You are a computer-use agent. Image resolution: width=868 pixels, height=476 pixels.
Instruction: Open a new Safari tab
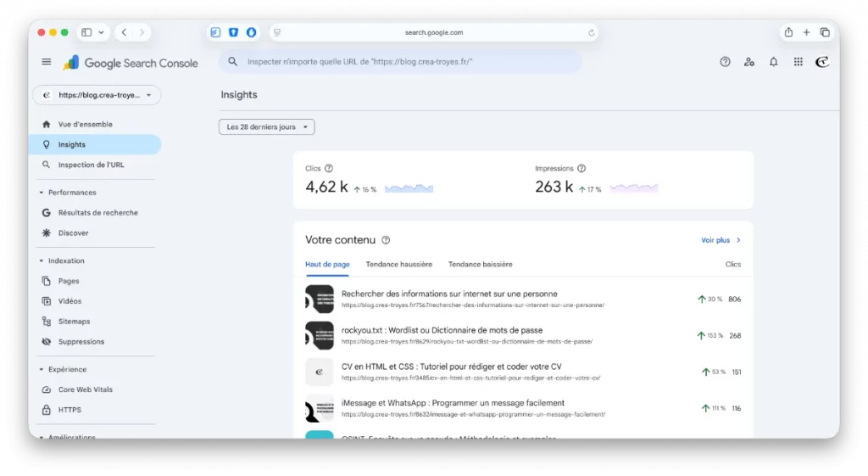(x=807, y=32)
